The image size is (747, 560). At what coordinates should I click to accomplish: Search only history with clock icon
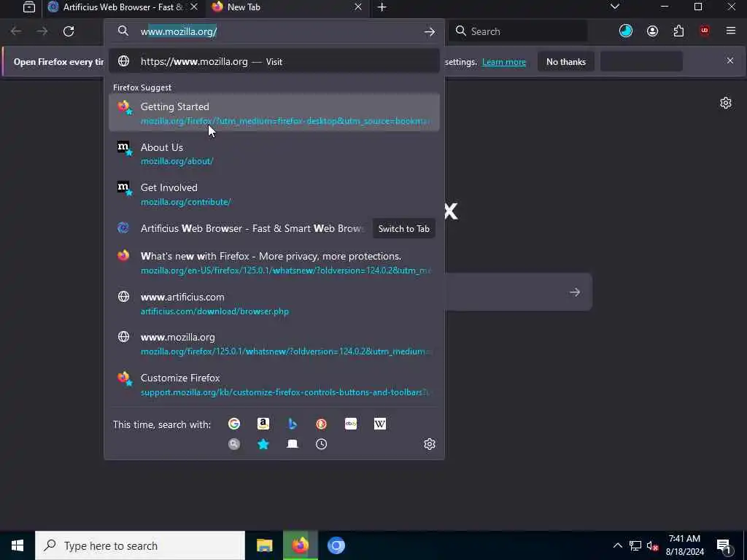click(x=322, y=444)
